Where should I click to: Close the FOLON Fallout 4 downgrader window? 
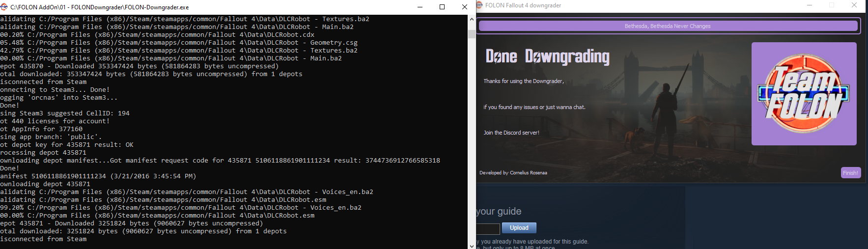[854, 5]
